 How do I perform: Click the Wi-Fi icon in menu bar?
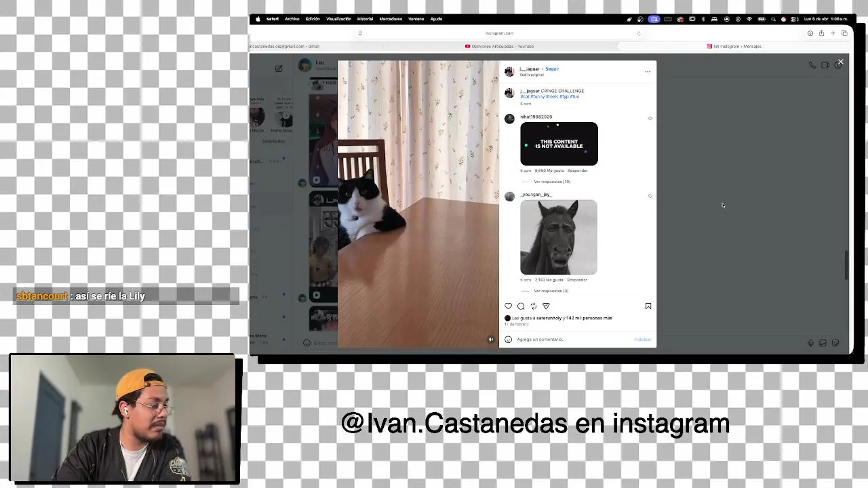[749, 19]
